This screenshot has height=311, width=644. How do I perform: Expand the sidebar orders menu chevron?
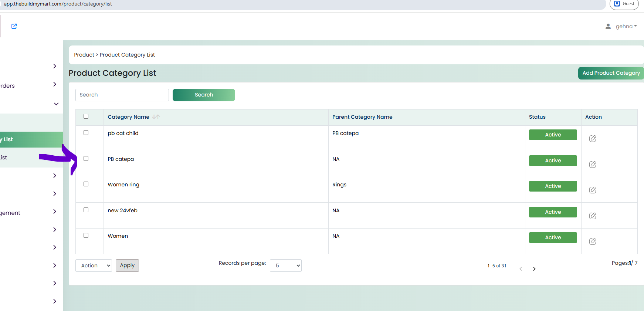click(x=55, y=84)
